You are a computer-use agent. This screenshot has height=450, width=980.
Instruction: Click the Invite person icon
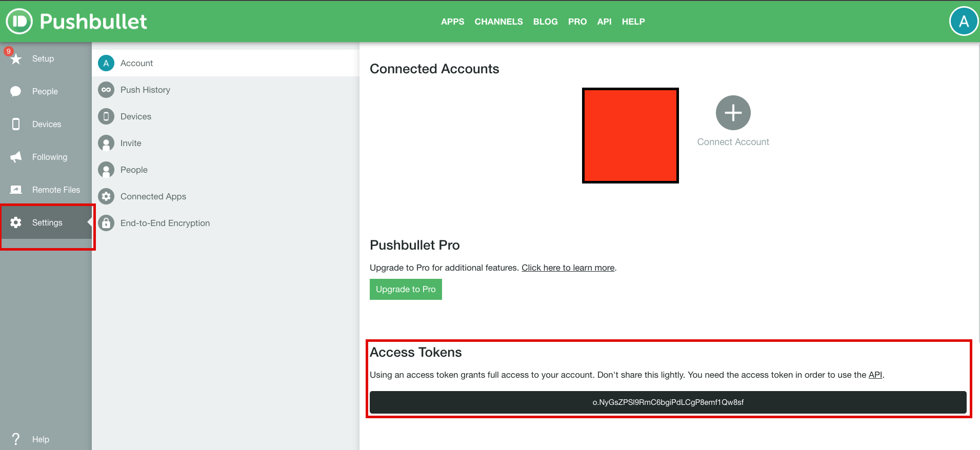click(x=106, y=143)
